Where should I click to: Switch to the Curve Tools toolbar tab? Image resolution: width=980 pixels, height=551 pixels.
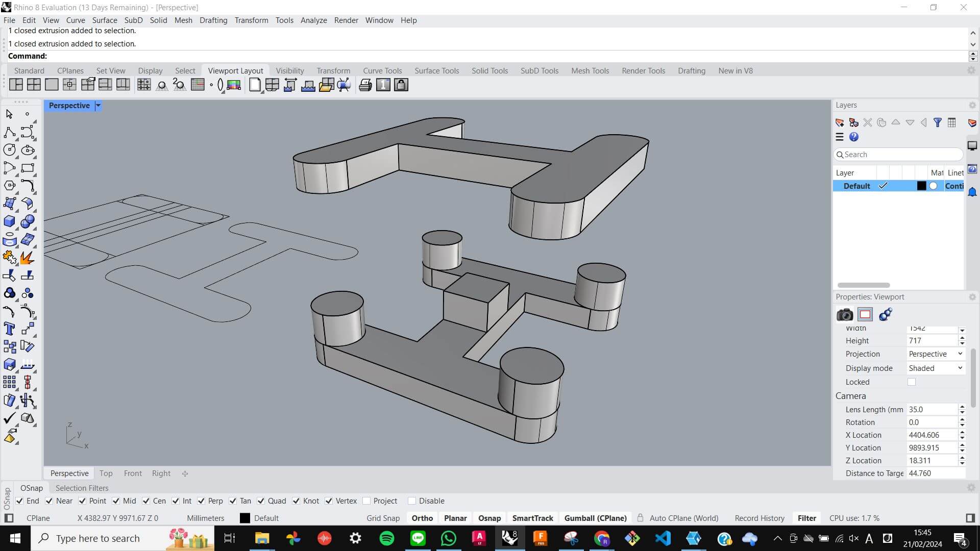[x=382, y=71]
